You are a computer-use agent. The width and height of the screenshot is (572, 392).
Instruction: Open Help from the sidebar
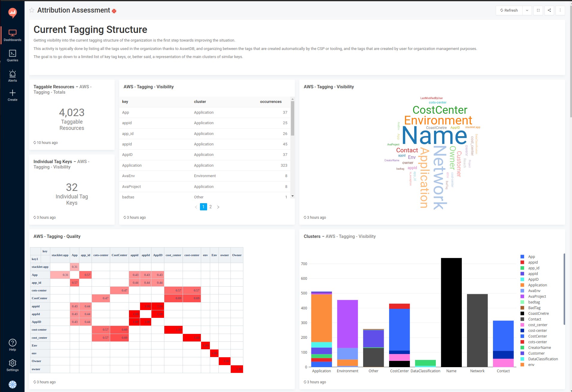[12, 344]
